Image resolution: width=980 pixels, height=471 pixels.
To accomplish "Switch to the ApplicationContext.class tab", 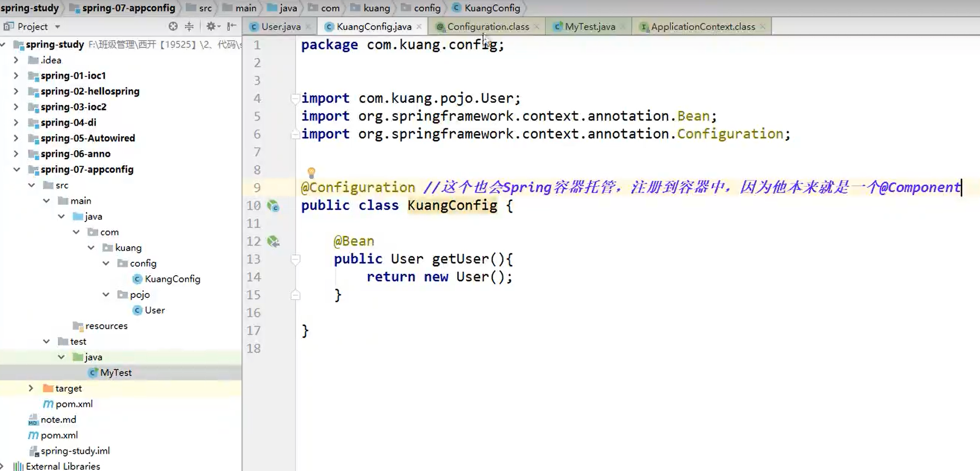I will pyautogui.click(x=703, y=27).
